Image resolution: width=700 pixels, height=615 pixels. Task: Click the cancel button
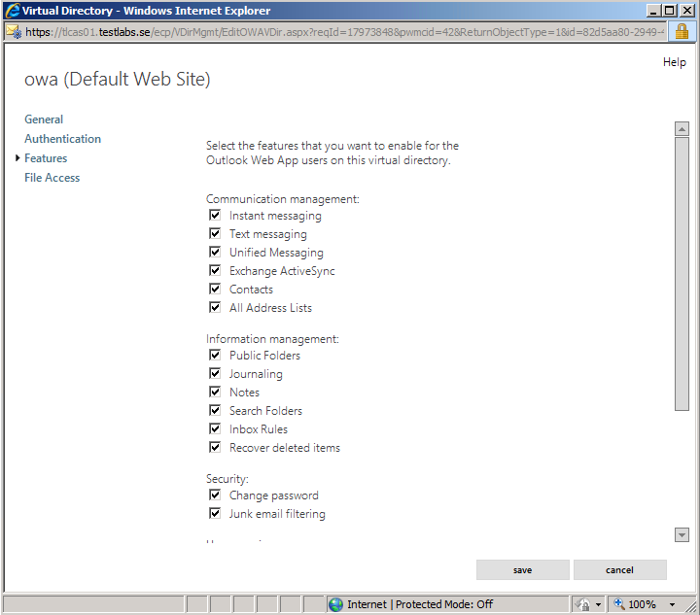[x=619, y=570]
